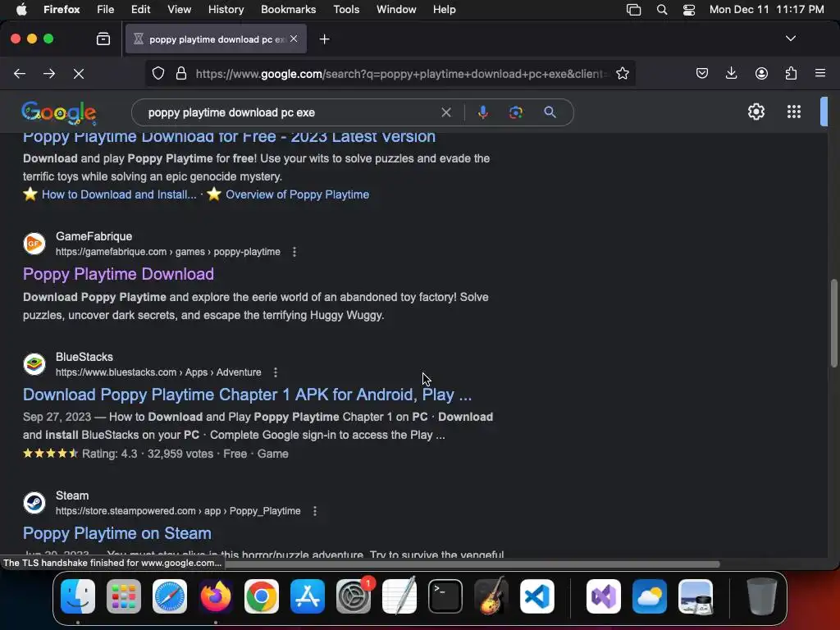Open Save to Pocket

coord(702,73)
